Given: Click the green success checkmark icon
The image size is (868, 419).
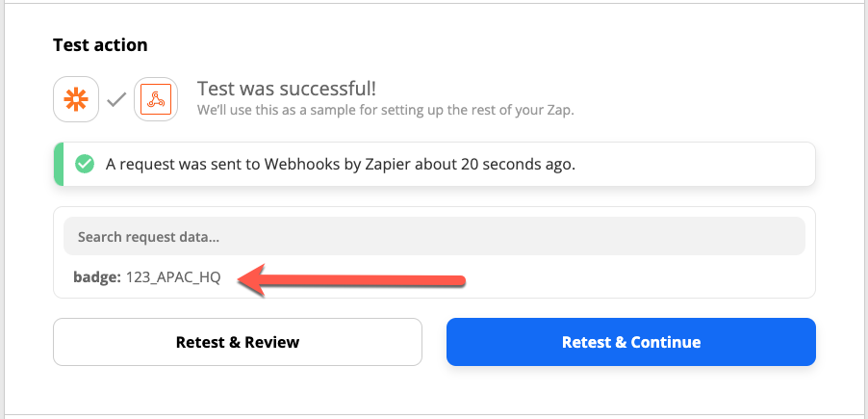Looking at the screenshot, I should click(x=85, y=164).
